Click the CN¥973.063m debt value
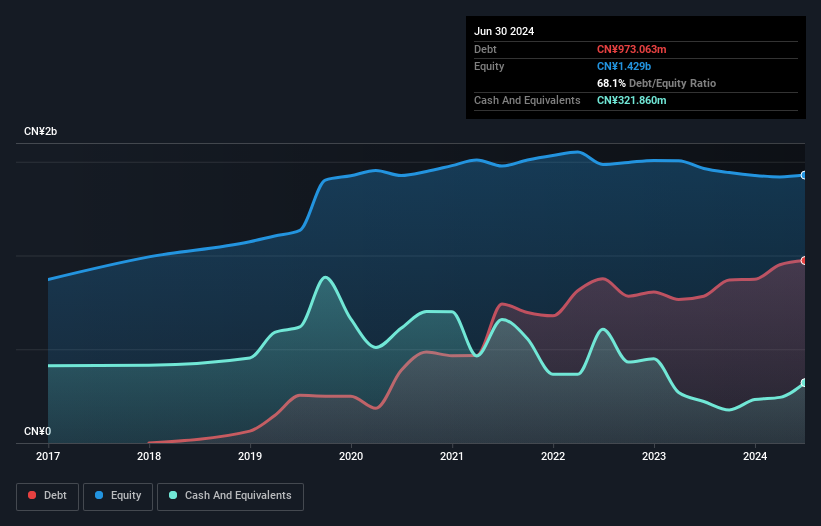 coord(631,49)
